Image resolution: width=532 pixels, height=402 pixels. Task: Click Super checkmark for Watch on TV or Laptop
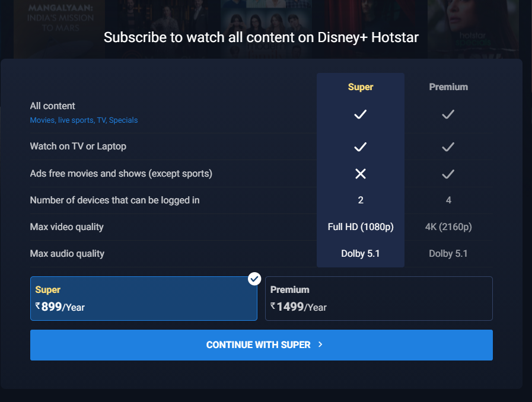(x=361, y=147)
